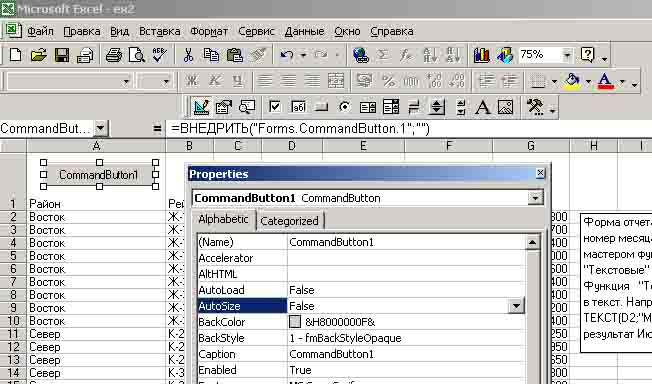Click the BackColor gray swatch

pos(295,322)
